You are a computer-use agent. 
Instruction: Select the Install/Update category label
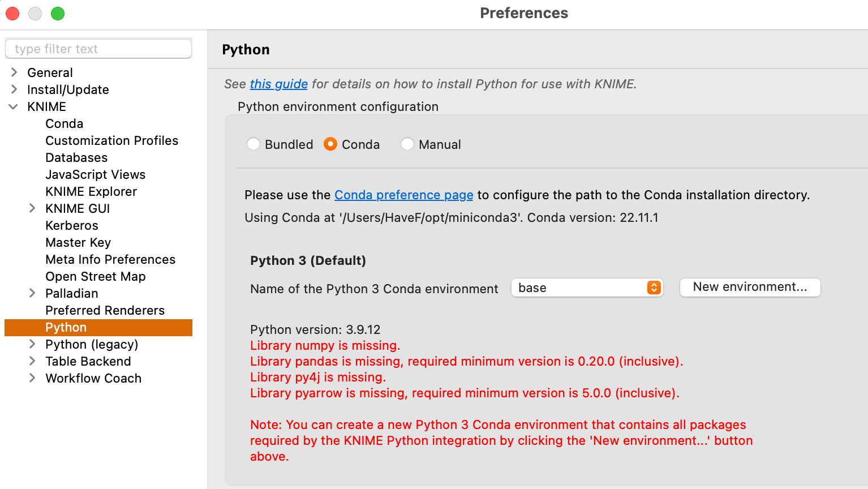point(68,89)
